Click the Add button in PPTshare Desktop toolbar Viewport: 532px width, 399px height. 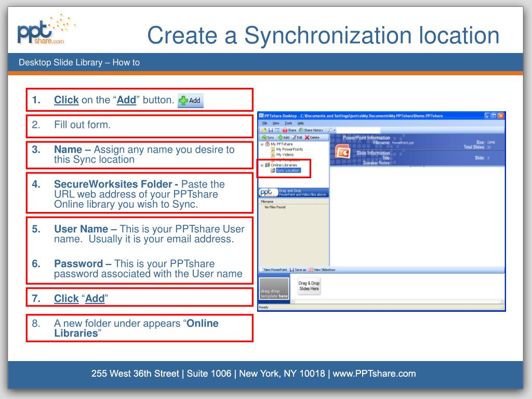(x=284, y=137)
